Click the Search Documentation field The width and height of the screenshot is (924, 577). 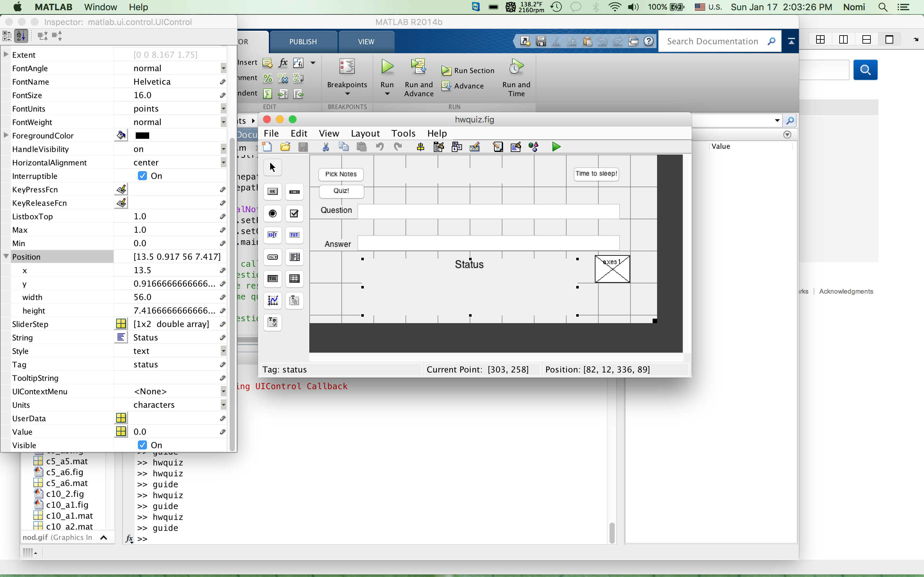(x=712, y=41)
